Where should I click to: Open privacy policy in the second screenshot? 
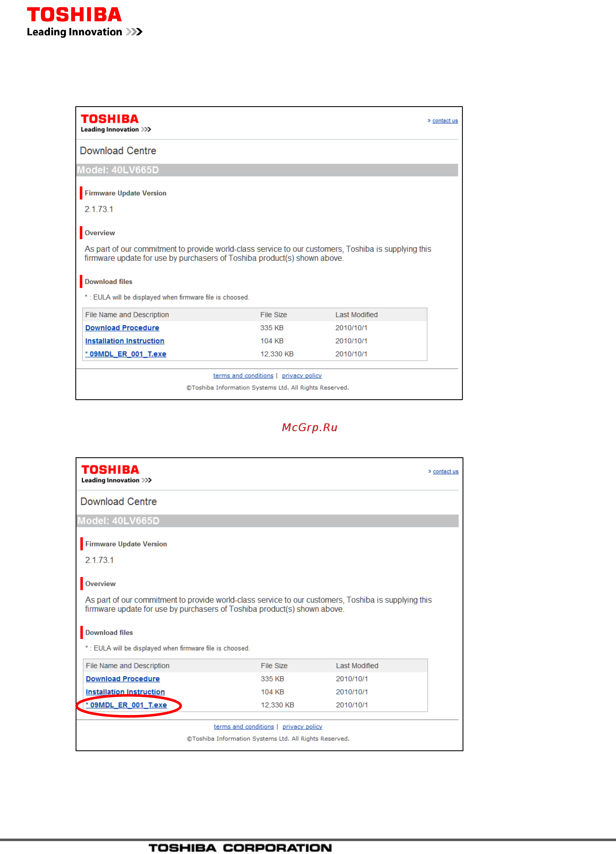[303, 726]
